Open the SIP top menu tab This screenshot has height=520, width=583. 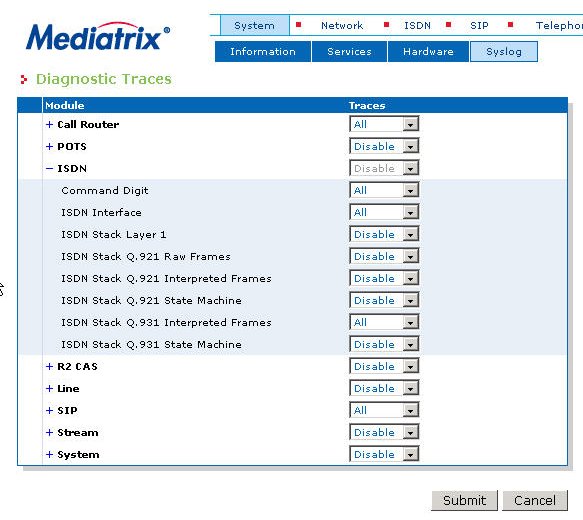[479, 26]
